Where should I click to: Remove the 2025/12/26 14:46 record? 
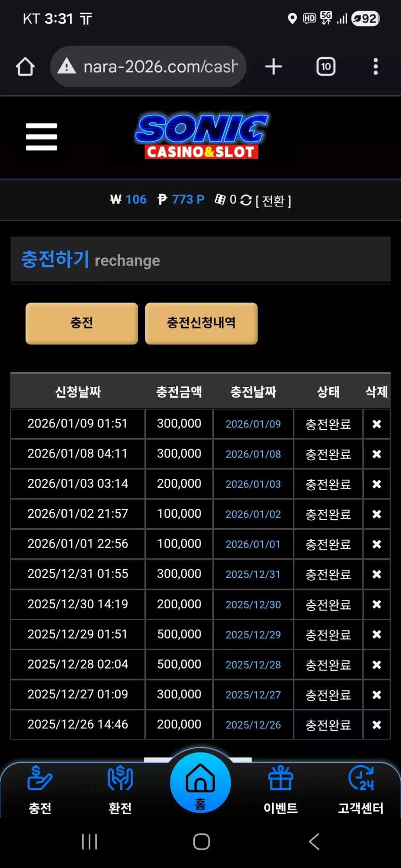[x=376, y=725]
